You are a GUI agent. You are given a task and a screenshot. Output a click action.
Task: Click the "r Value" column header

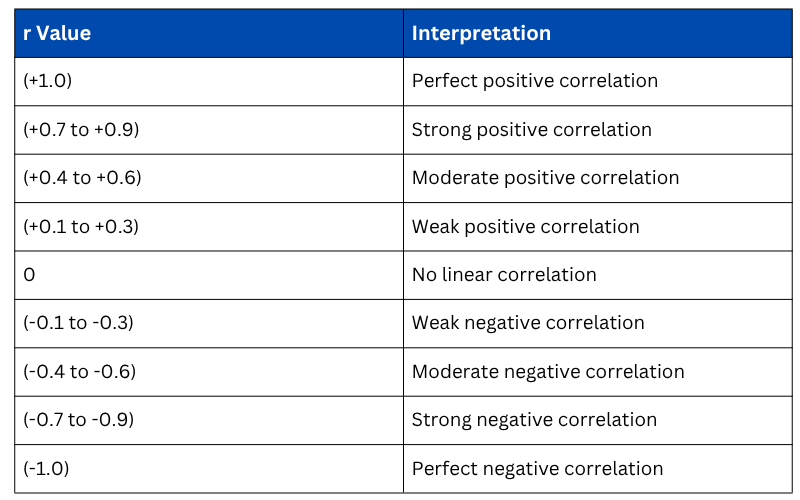tap(57, 33)
